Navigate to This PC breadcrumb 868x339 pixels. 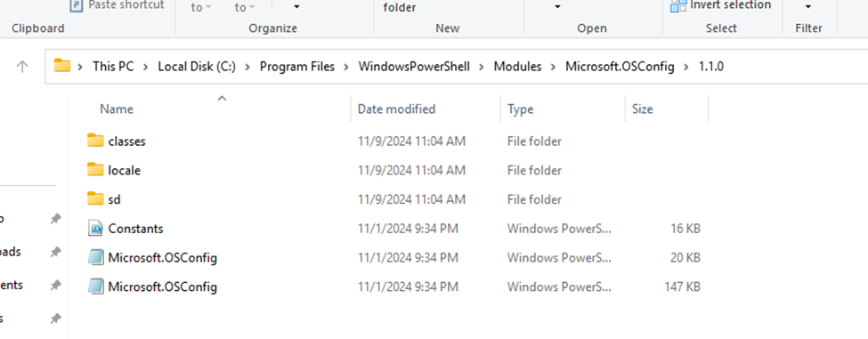click(x=113, y=67)
